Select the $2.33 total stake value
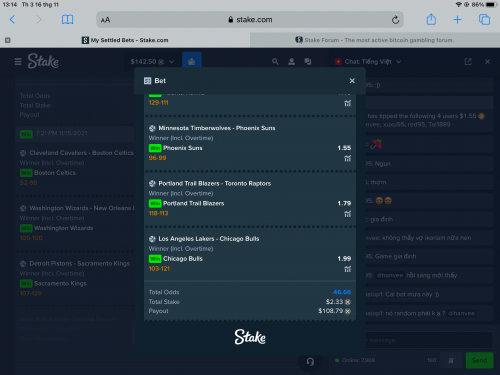500x375 pixels. 334,302
